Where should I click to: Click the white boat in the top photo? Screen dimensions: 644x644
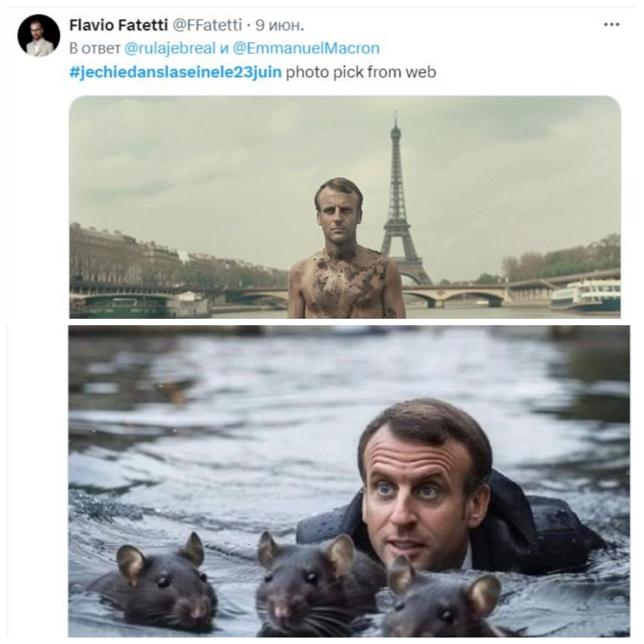[586, 295]
